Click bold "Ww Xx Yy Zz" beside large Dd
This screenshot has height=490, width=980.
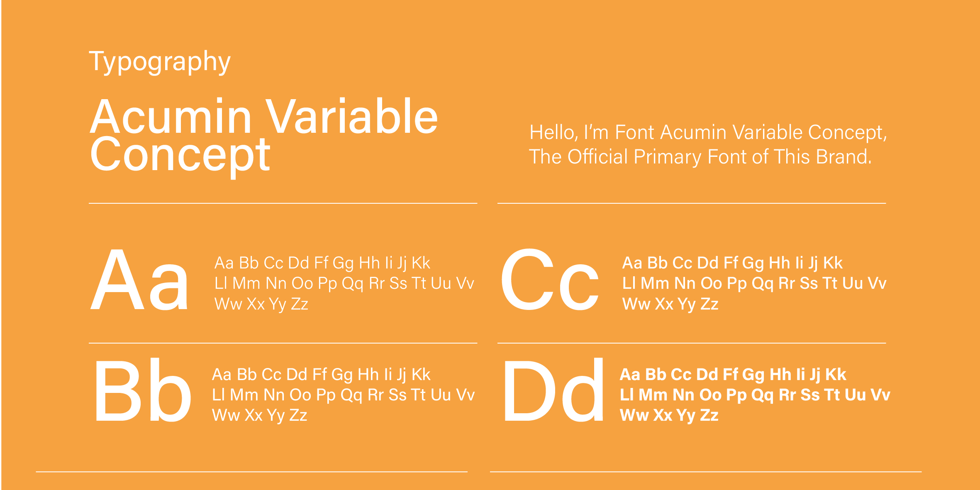pyautogui.click(x=669, y=415)
